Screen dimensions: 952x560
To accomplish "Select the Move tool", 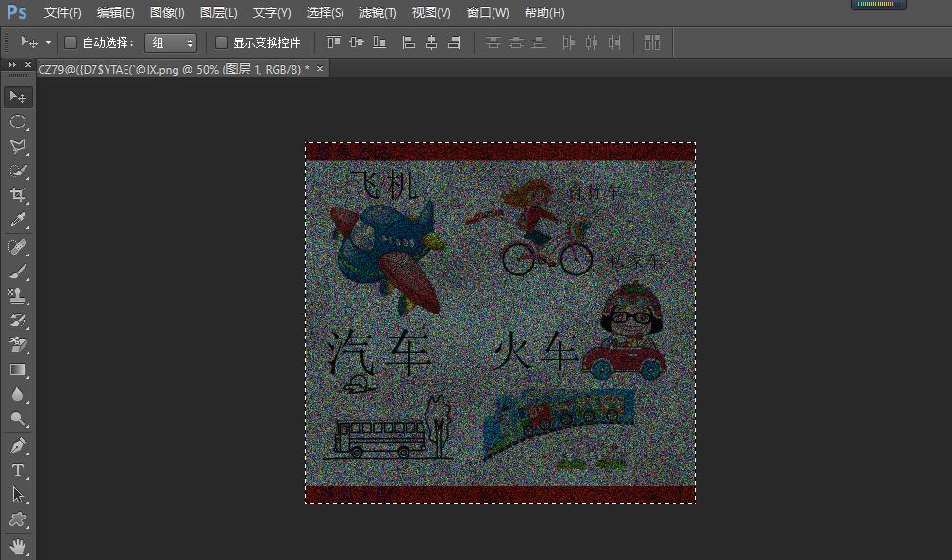I will (x=19, y=96).
